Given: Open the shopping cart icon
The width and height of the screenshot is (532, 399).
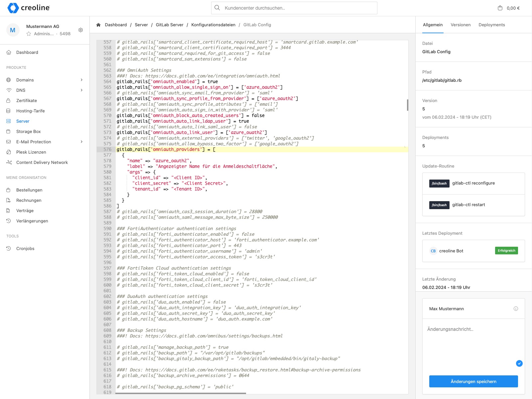Looking at the screenshot, I should [500, 8].
